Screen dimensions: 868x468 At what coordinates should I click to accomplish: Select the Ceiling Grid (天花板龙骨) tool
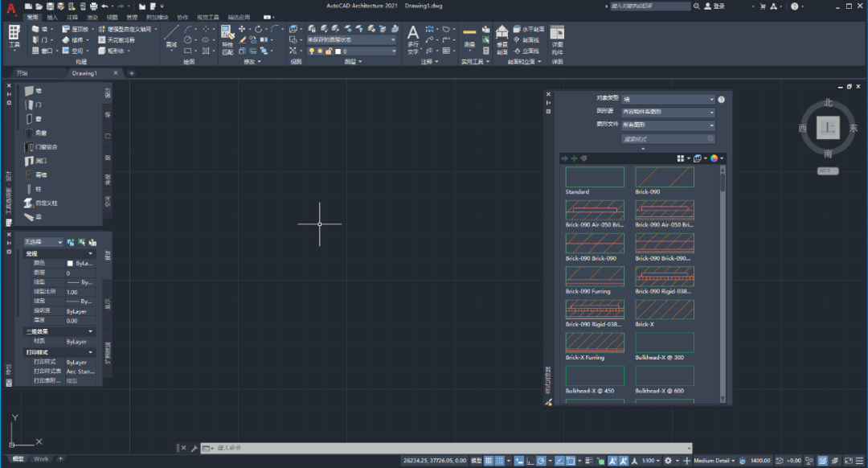[117, 40]
